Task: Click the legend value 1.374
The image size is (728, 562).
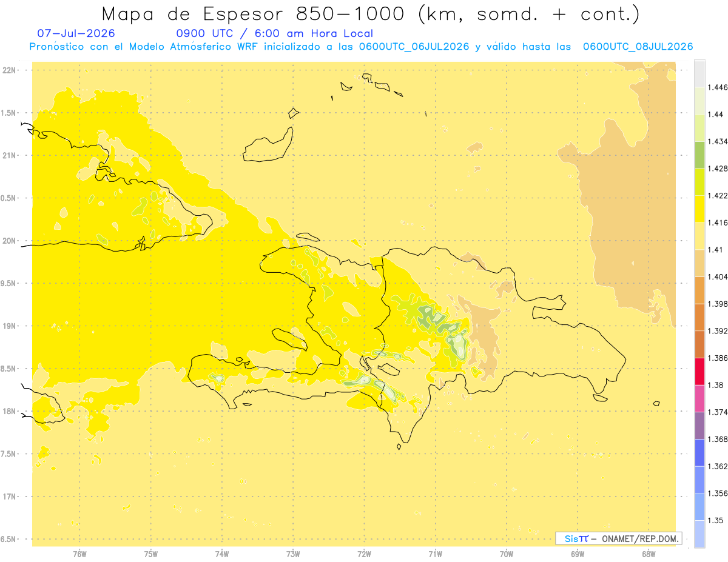Action: click(x=718, y=412)
